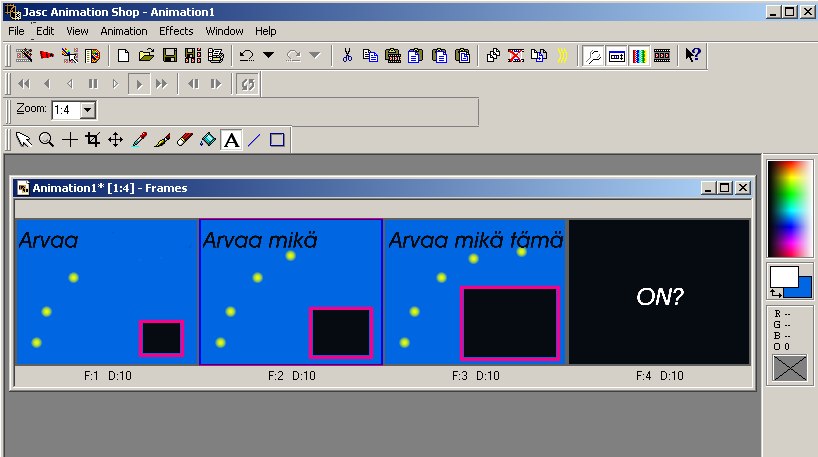Click the grayed Redo arrow icon
Image resolution: width=818 pixels, height=457 pixels.
(x=293, y=55)
